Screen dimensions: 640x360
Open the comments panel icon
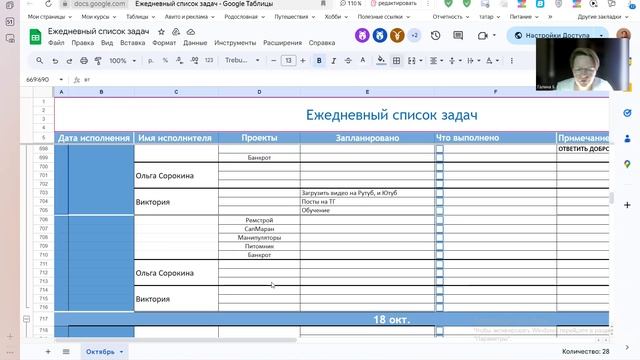point(458,36)
